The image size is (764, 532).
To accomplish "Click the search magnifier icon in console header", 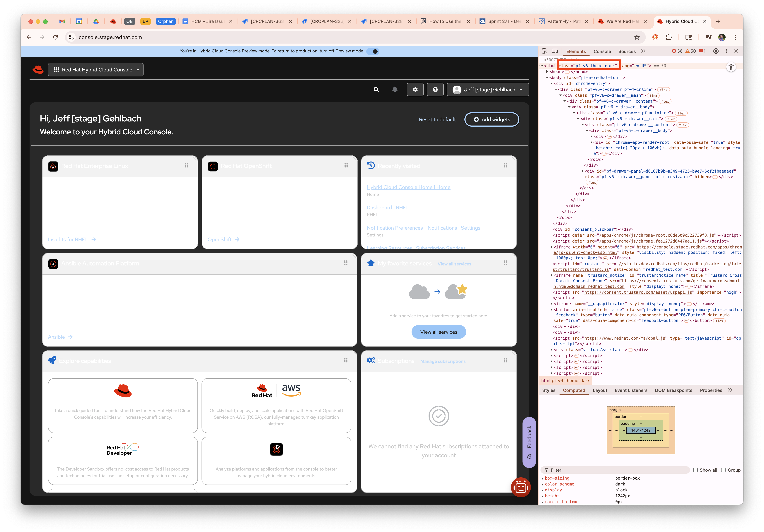I will 376,90.
